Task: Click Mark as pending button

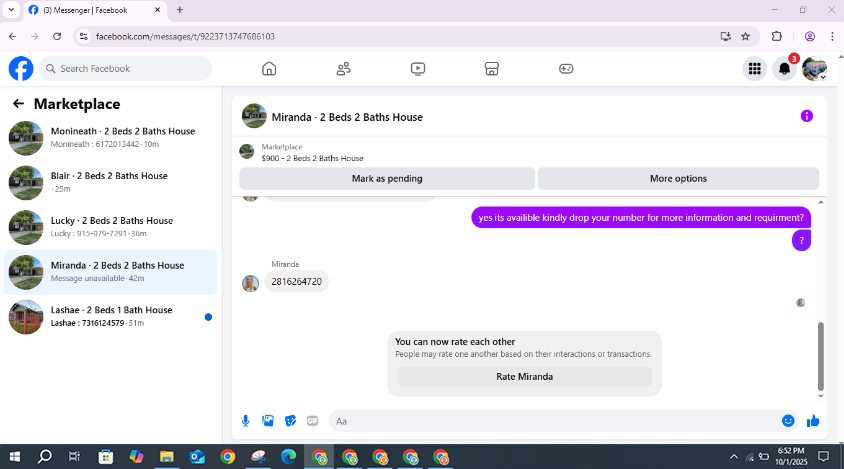Action: [387, 179]
